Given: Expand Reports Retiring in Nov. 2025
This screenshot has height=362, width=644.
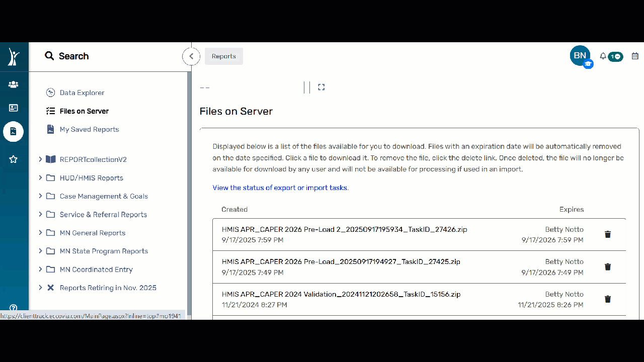Looking at the screenshot, I should 41,288.
